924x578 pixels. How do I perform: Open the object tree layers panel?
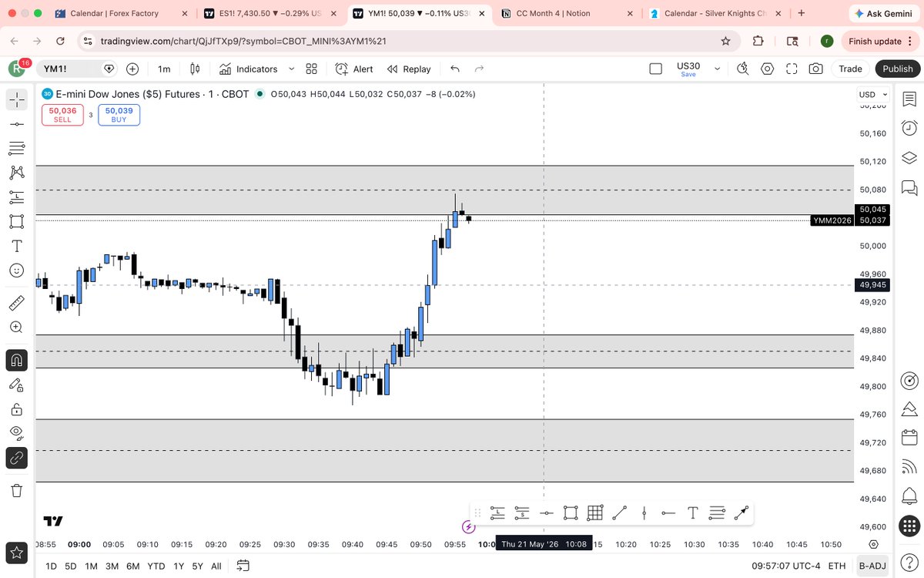[x=909, y=157]
